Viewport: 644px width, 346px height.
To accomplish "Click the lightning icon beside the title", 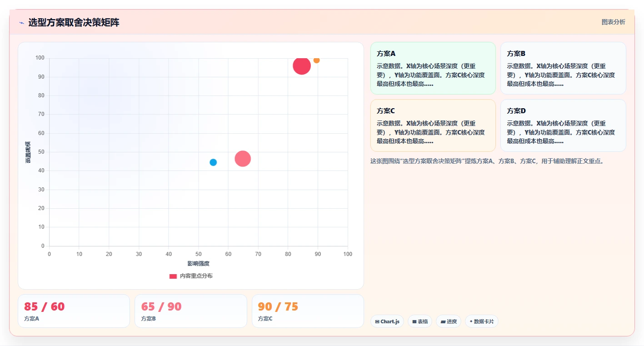I will [x=21, y=23].
